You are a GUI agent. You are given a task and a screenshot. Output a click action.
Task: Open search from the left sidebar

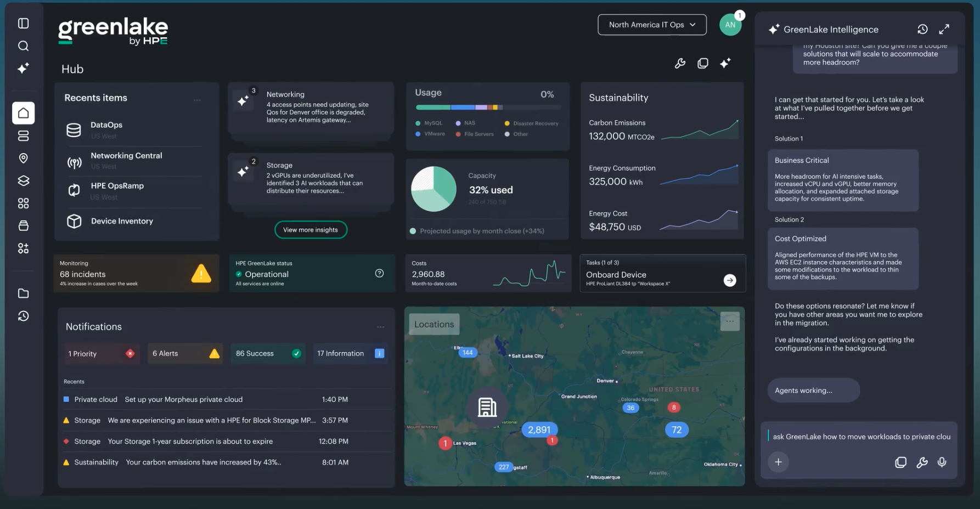(x=23, y=46)
